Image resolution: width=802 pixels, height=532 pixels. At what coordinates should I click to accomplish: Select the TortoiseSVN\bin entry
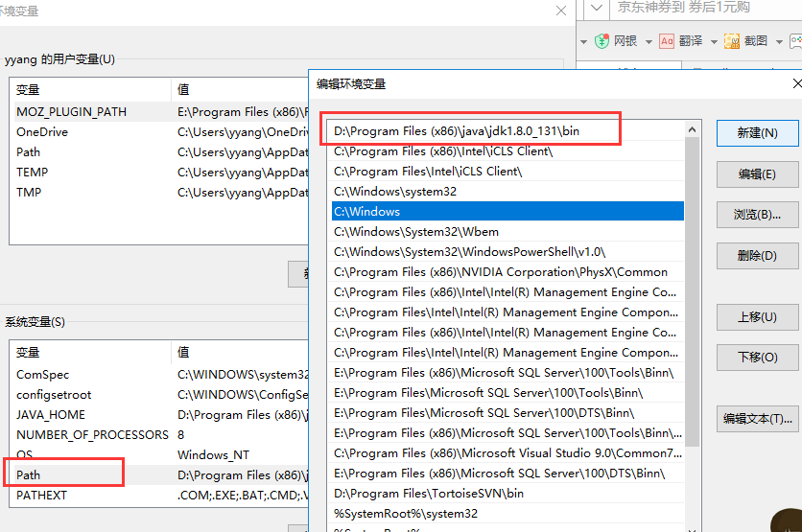click(507, 493)
